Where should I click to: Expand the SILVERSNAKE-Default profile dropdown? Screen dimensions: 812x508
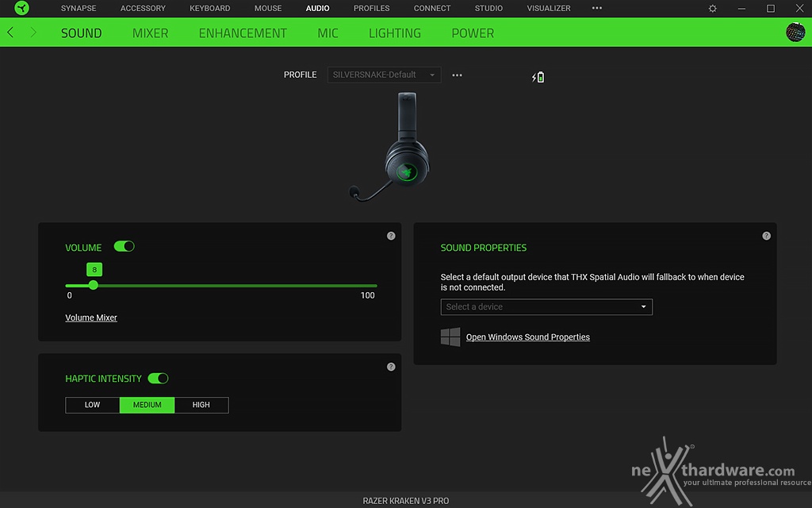pyautogui.click(x=385, y=75)
